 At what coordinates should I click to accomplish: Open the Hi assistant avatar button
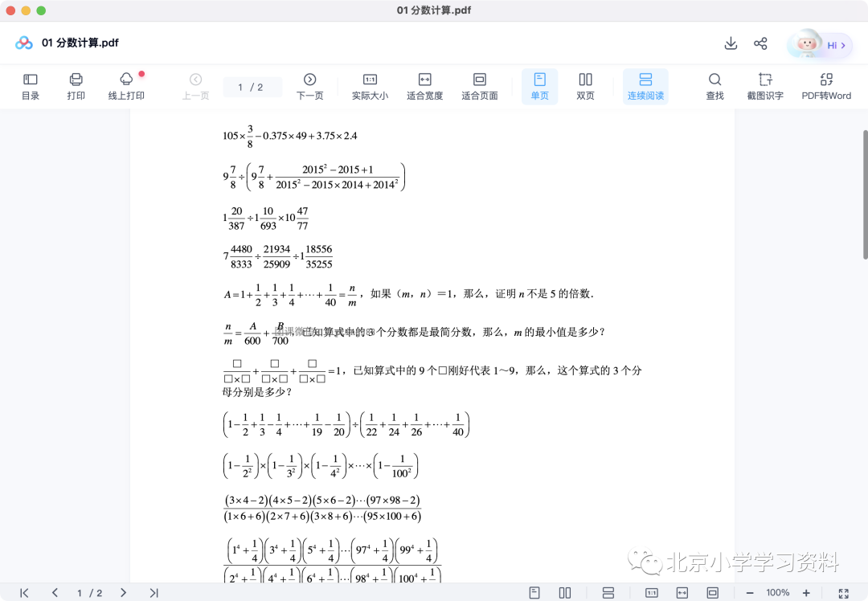coord(819,45)
